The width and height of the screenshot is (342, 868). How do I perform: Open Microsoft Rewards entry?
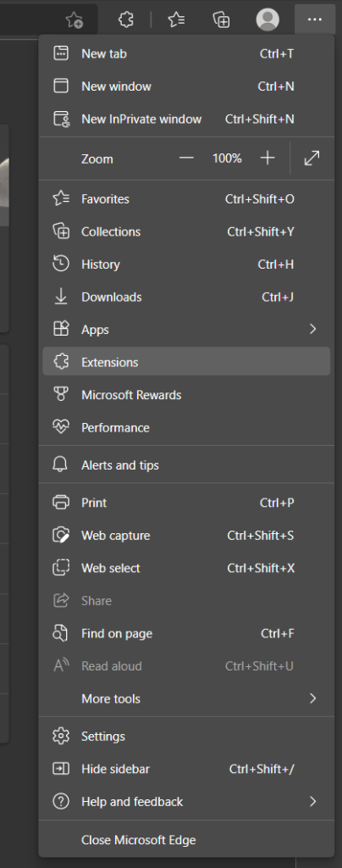(x=186, y=395)
